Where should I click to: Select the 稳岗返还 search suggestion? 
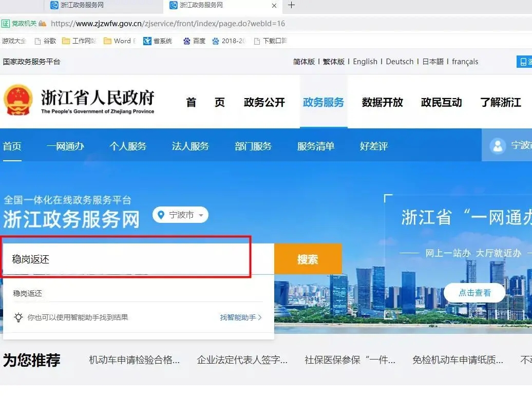pos(27,293)
